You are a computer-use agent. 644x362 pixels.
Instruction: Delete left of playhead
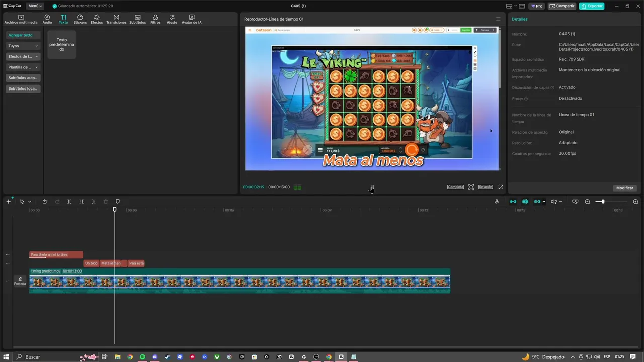(x=82, y=202)
